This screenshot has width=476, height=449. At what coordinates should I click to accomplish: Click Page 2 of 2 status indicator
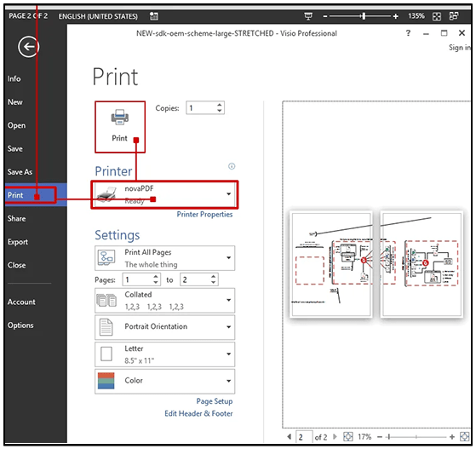click(x=28, y=16)
